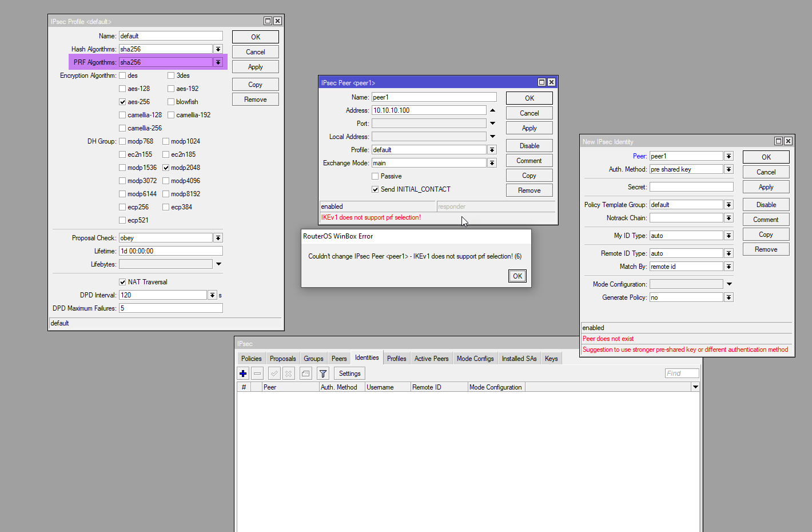Open the Hash Algorithms dropdown
Image resolution: width=812 pixels, height=532 pixels.
218,49
